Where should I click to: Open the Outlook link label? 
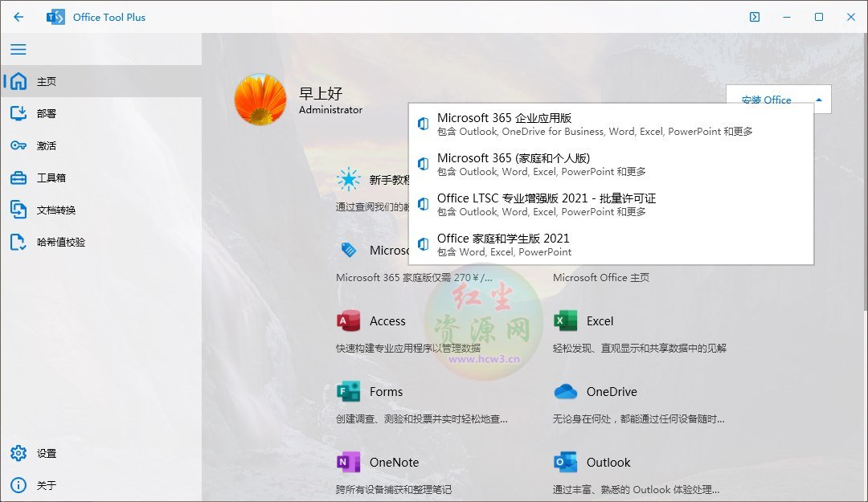pos(608,462)
